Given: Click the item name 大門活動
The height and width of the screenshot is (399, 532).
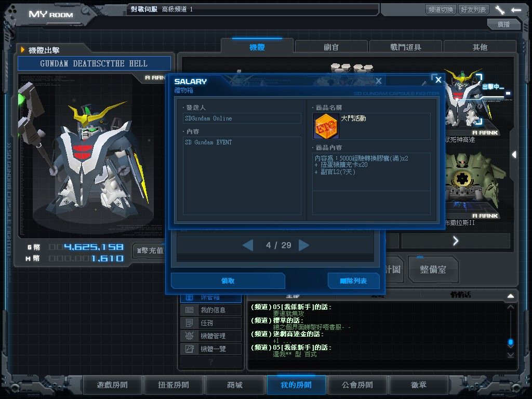Looking at the screenshot, I should pos(353,118).
